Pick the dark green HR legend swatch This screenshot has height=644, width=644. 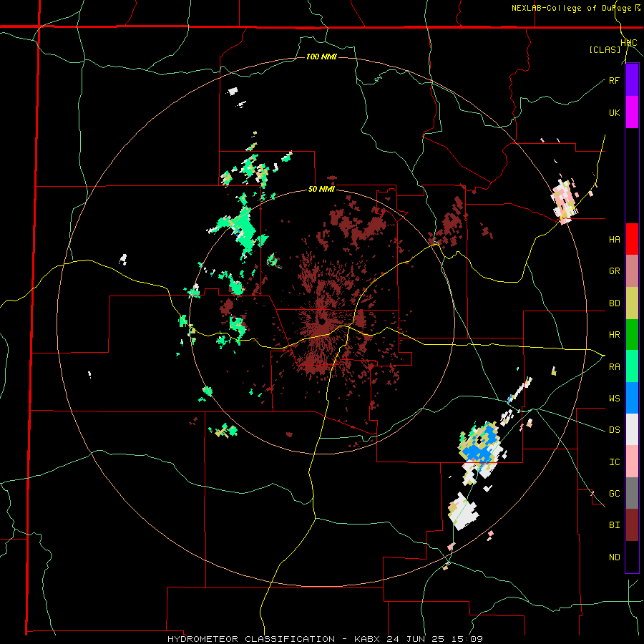pyautogui.click(x=632, y=334)
